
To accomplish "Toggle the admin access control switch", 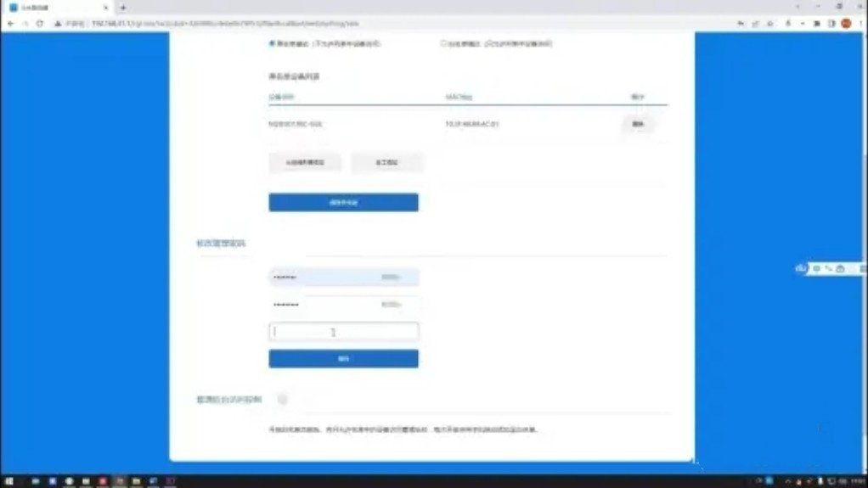I will click(x=282, y=400).
